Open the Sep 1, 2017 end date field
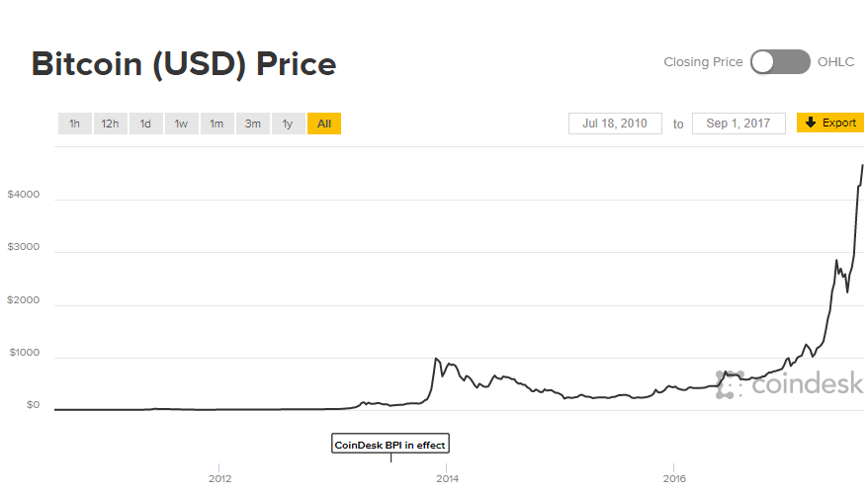The height and width of the screenshot is (495, 868). pos(738,124)
